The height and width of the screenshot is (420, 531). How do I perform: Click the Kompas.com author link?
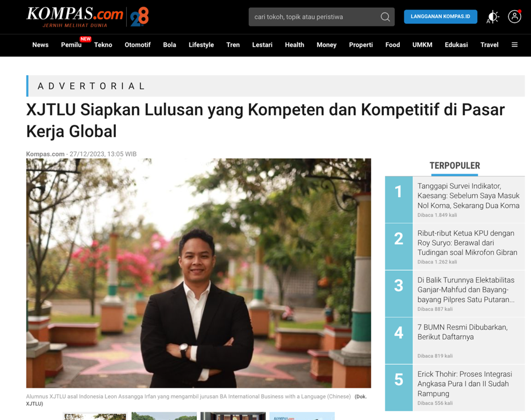[45, 154]
